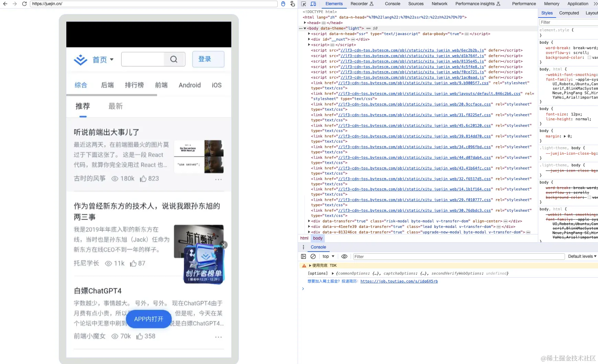This screenshot has height=364, width=598.
Task: Click the search magnifier icon
Action: coord(174,59)
